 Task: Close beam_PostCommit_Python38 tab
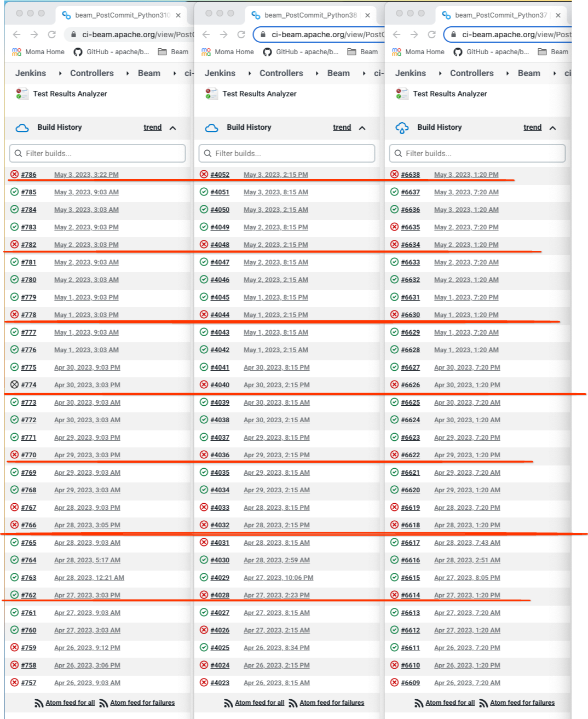point(367,15)
